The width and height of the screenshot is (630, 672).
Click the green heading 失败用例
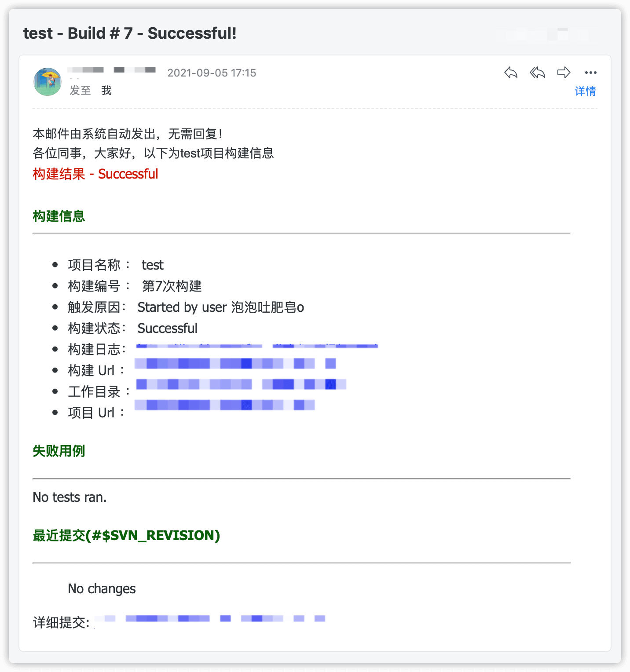click(x=59, y=451)
